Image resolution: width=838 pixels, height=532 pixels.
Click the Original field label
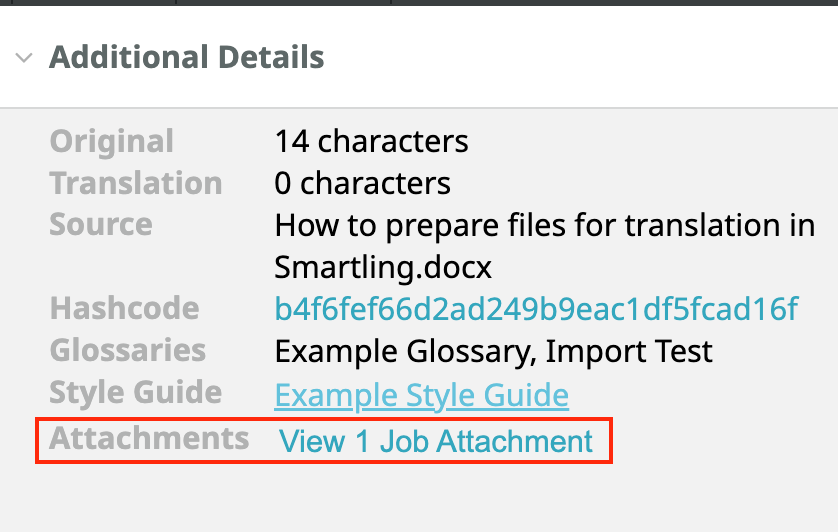point(112,141)
